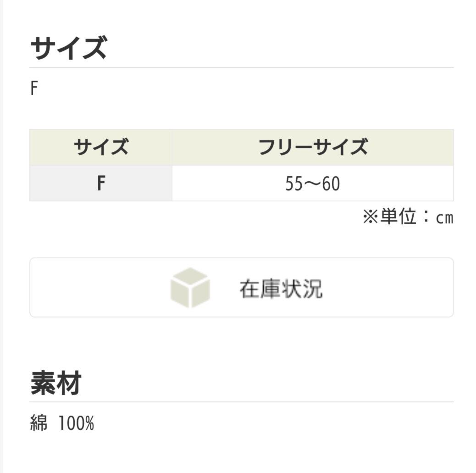Click the divider line under the サイズ heading
This screenshot has width=476, height=473.
pyautogui.click(x=242, y=67)
